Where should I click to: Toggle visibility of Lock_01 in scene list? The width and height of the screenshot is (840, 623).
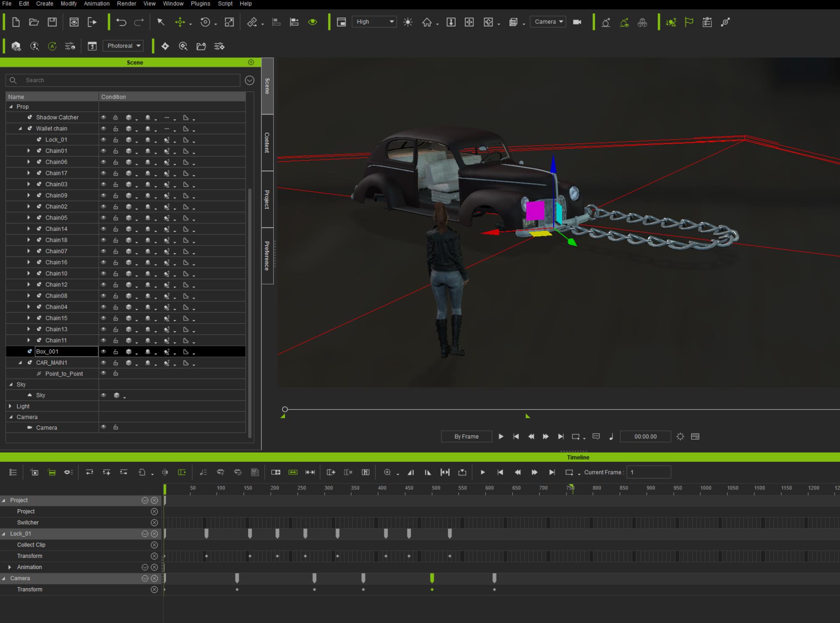tap(103, 140)
